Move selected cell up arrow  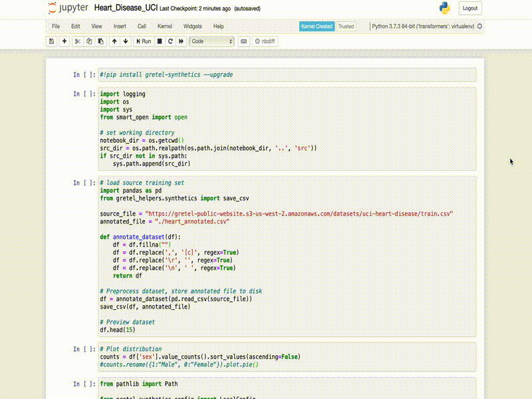coord(114,41)
